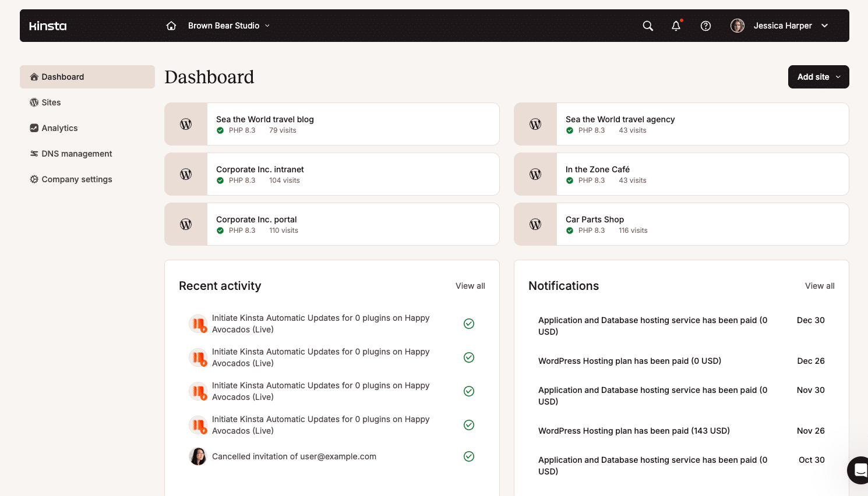The image size is (868, 496).
Task: Click Jessica Harper's profile avatar
Action: point(737,26)
